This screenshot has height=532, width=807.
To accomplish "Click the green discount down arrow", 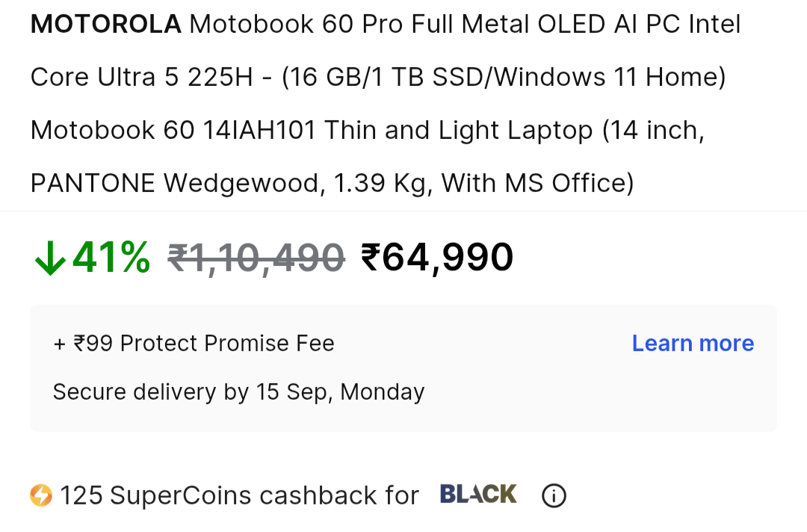I will point(50,258).
